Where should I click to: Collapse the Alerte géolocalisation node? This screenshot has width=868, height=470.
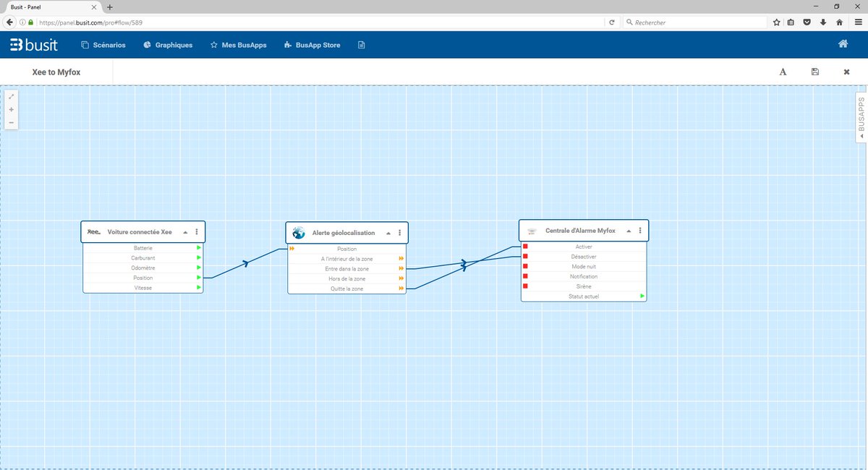coord(388,233)
